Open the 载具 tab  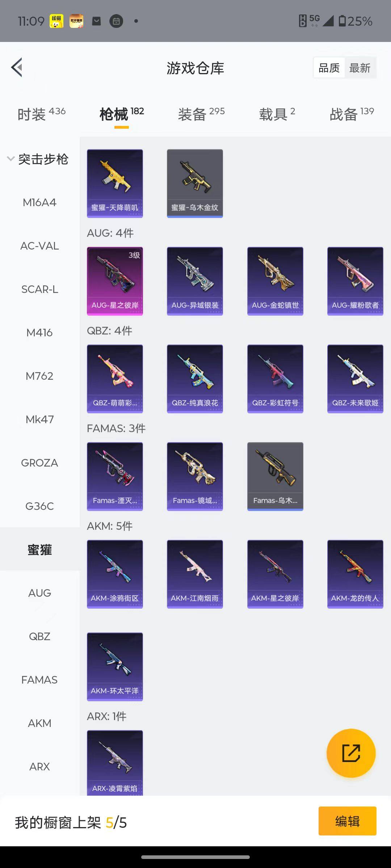coord(277,114)
